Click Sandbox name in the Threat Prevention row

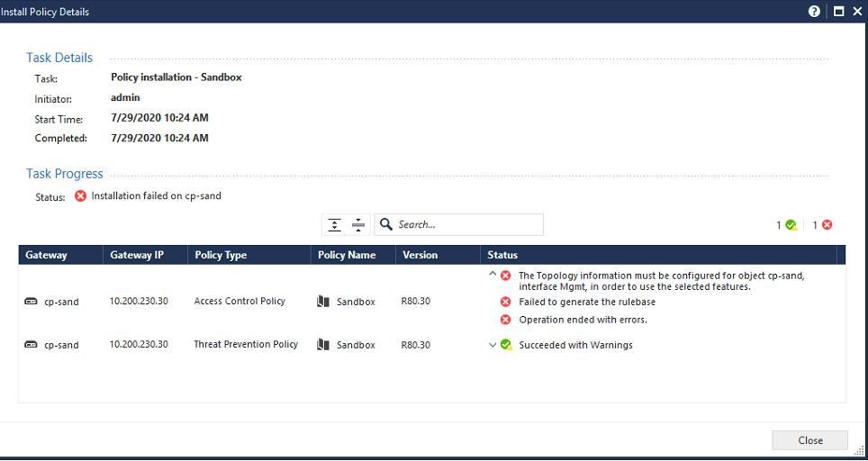point(356,345)
